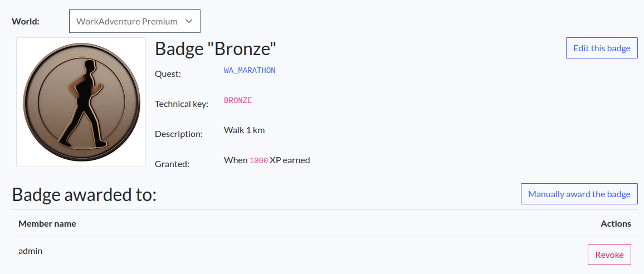Click the Quest field label
Viewport: 644px width, 274px height.
pos(168,74)
